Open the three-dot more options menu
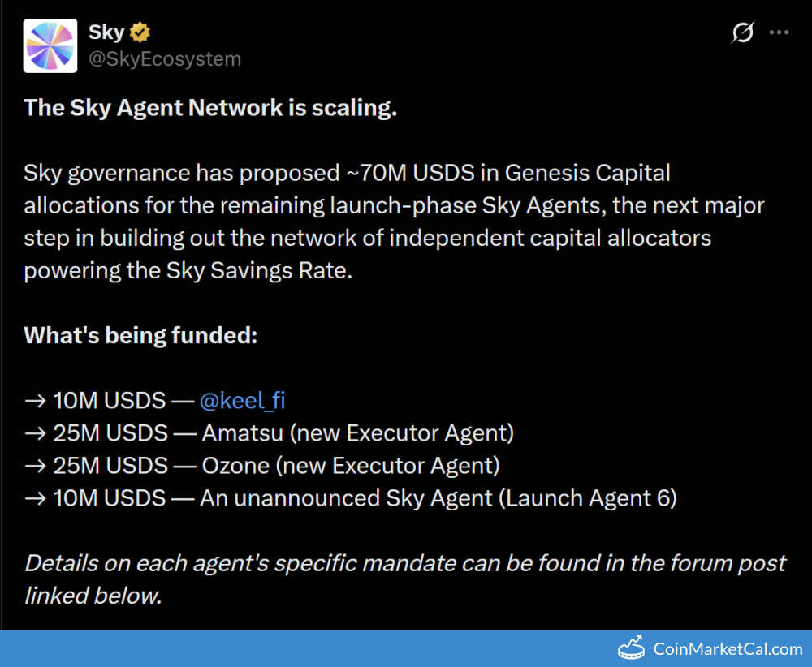The height and width of the screenshot is (667, 812). (x=779, y=32)
